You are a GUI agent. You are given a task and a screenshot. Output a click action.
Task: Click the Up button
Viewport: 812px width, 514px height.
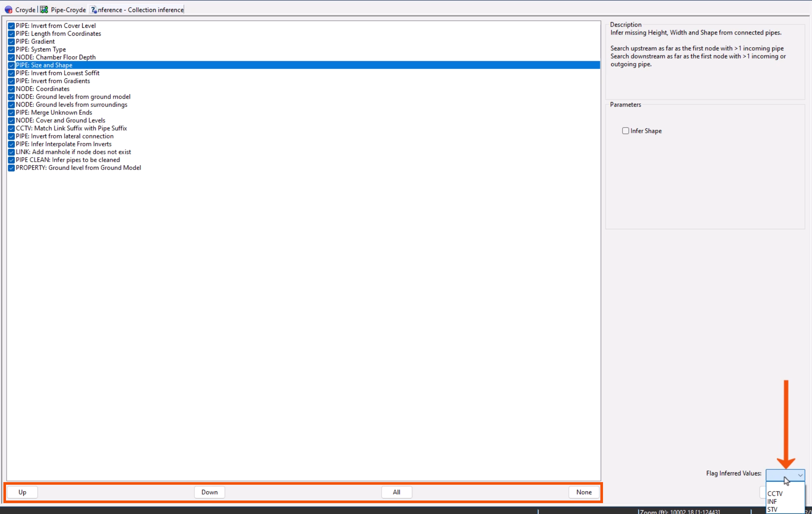click(22, 492)
